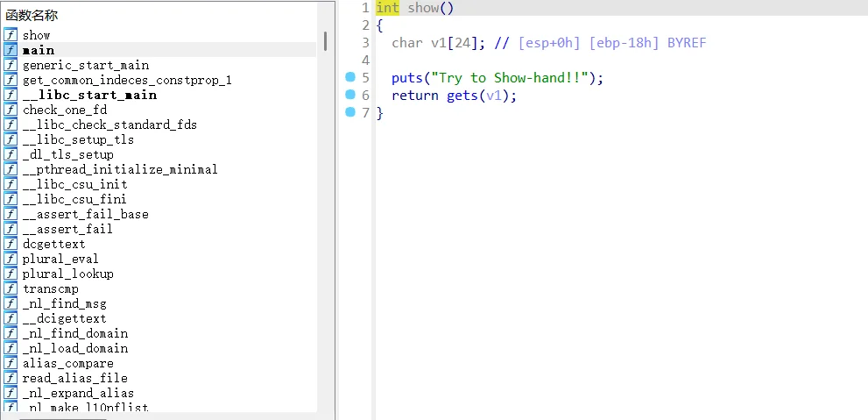Click the icon next to plural_eval

coord(11,259)
